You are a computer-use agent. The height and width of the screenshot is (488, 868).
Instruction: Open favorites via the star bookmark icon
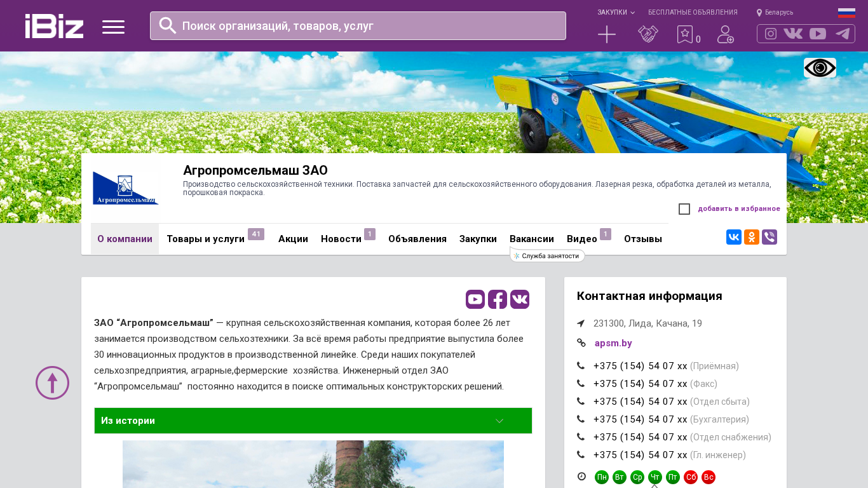coord(685,34)
